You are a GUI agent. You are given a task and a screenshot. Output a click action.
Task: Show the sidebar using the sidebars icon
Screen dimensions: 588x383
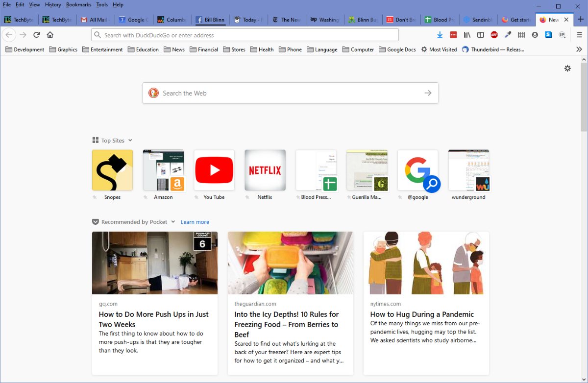click(481, 35)
